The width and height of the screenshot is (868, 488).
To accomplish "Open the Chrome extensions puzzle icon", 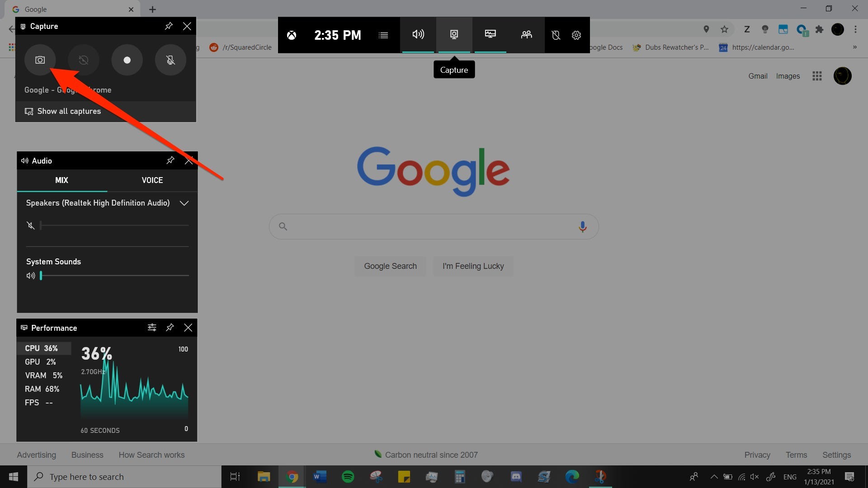I will (x=819, y=29).
